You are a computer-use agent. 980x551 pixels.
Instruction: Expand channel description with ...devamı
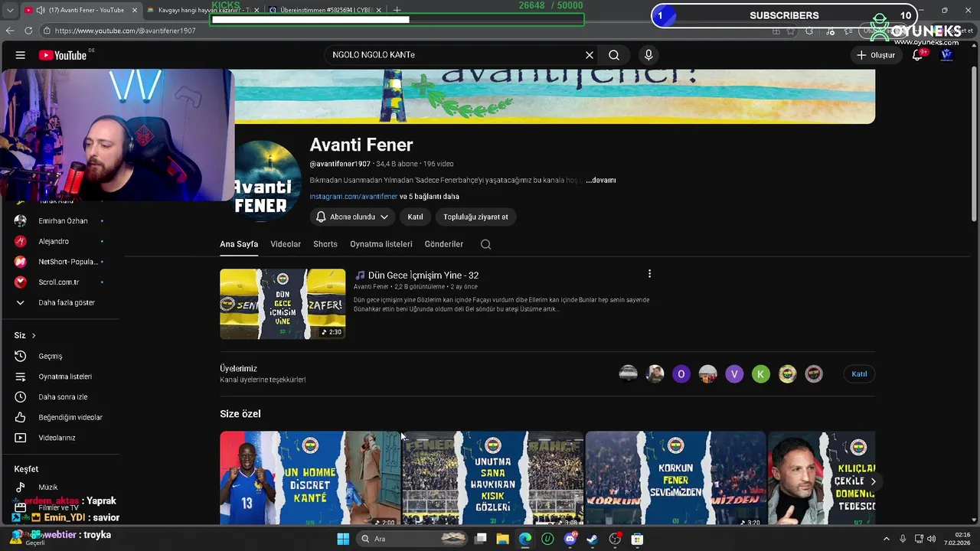tap(601, 181)
